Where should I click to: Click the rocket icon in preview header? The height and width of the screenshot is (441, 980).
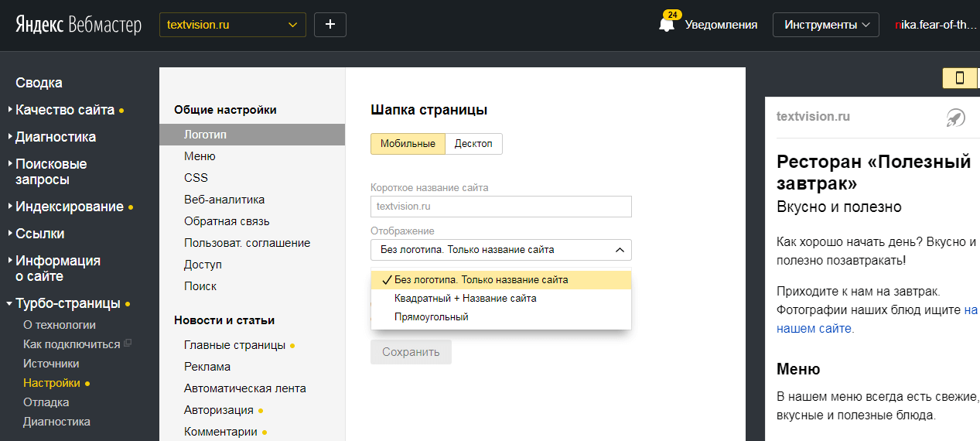(x=955, y=118)
